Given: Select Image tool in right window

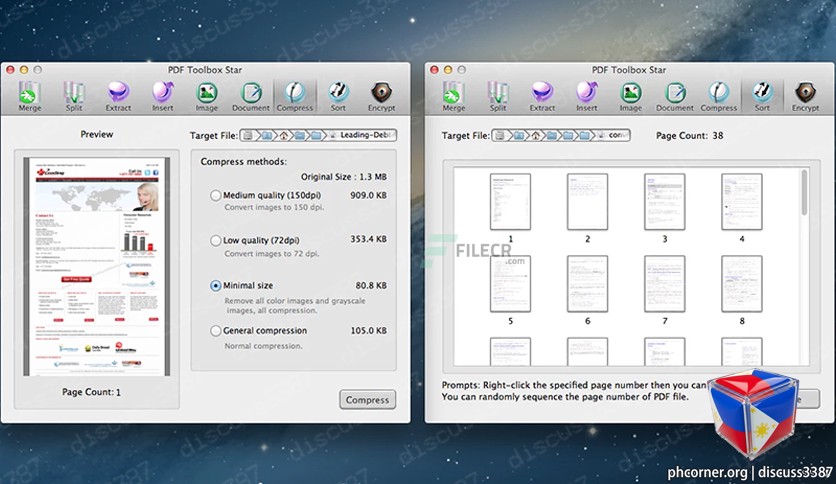Looking at the screenshot, I should coord(630,96).
